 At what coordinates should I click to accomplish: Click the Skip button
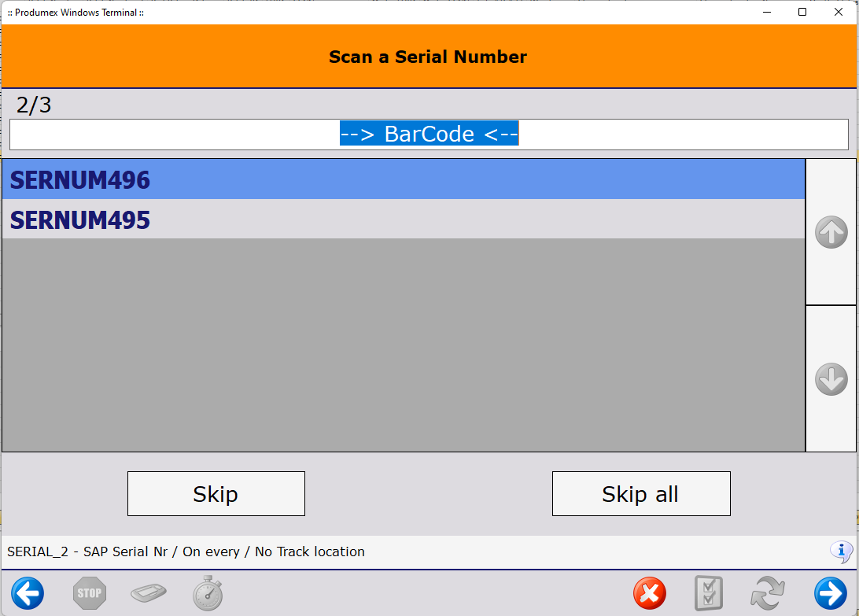[x=216, y=494]
